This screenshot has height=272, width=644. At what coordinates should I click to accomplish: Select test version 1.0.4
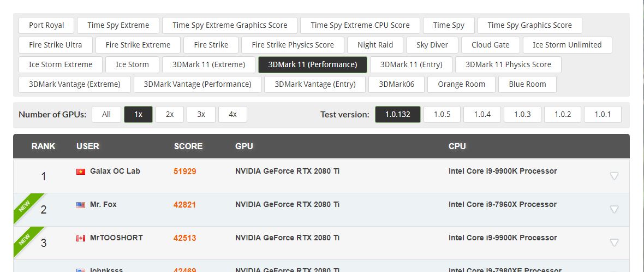click(482, 114)
